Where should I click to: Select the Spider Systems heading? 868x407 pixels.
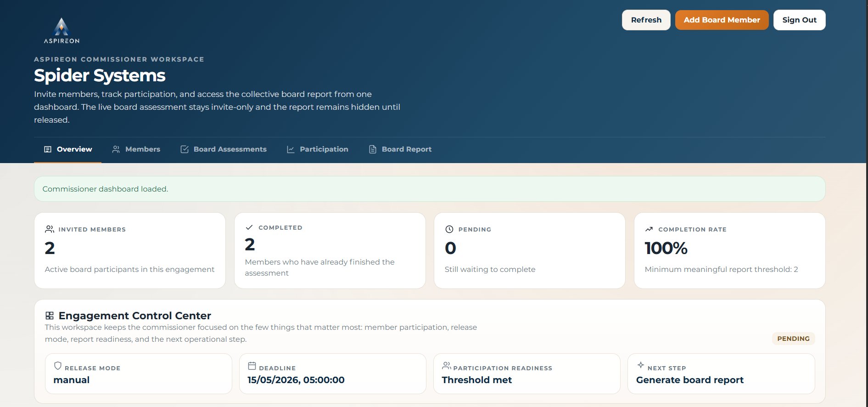tap(100, 75)
